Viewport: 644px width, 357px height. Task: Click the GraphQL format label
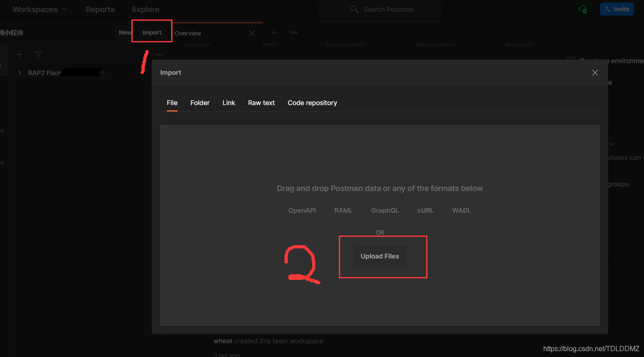click(385, 210)
